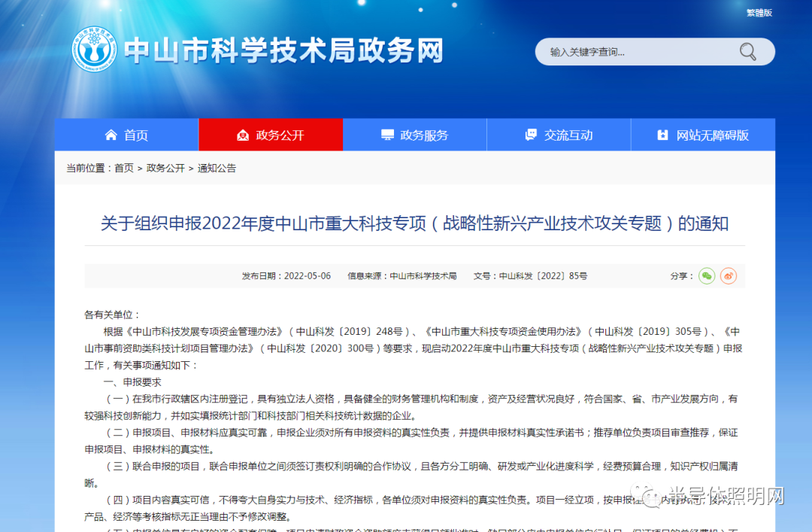Click the 交流互动 chat icon

[531, 135]
